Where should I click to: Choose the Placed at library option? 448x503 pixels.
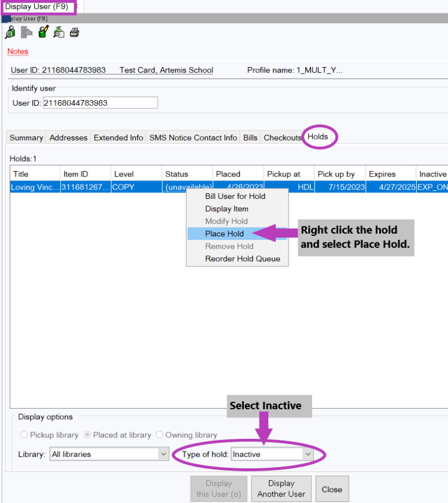[x=88, y=435]
